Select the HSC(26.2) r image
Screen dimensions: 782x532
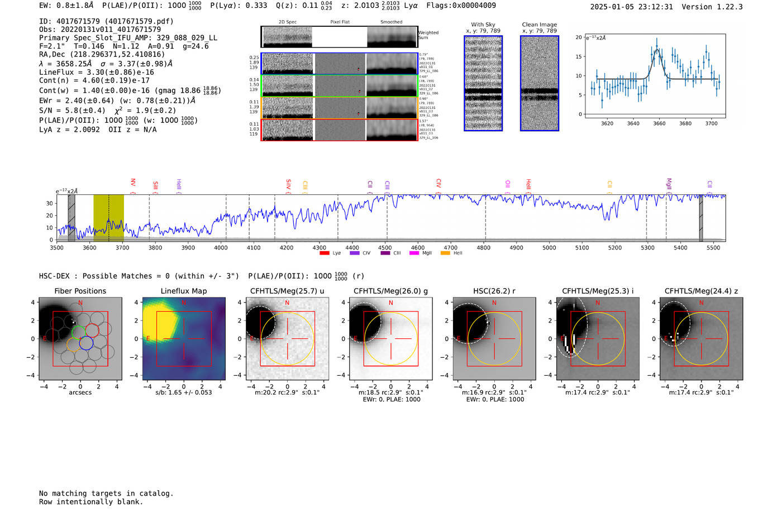494,338
